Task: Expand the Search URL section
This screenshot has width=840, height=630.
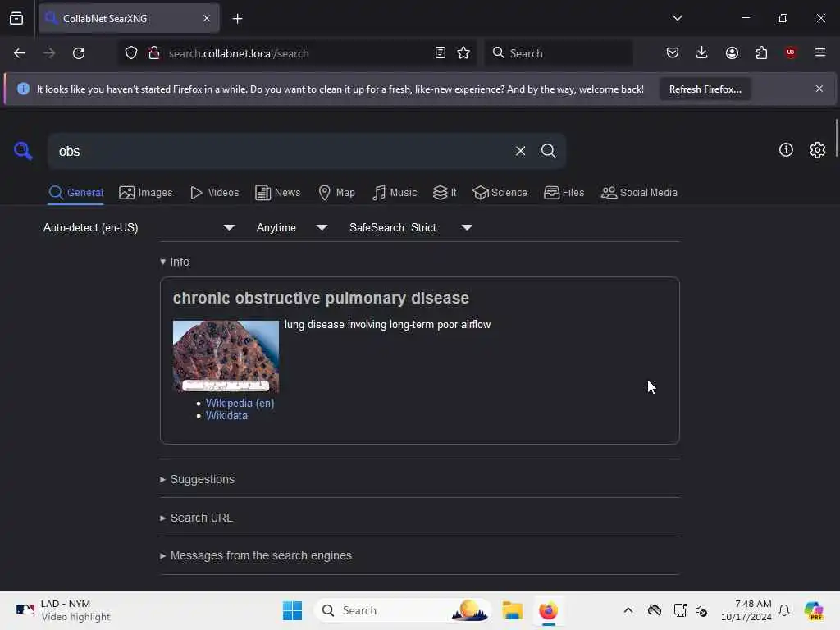Action: point(196,518)
